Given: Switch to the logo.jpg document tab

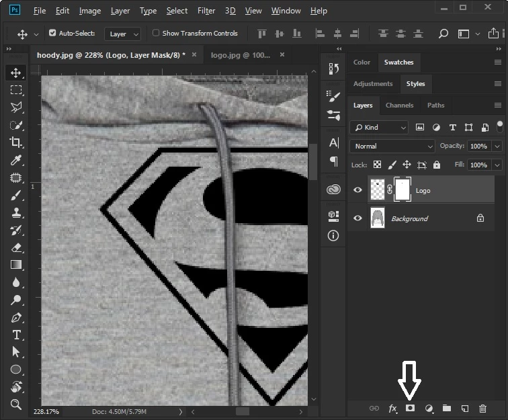Looking at the screenshot, I should point(241,55).
